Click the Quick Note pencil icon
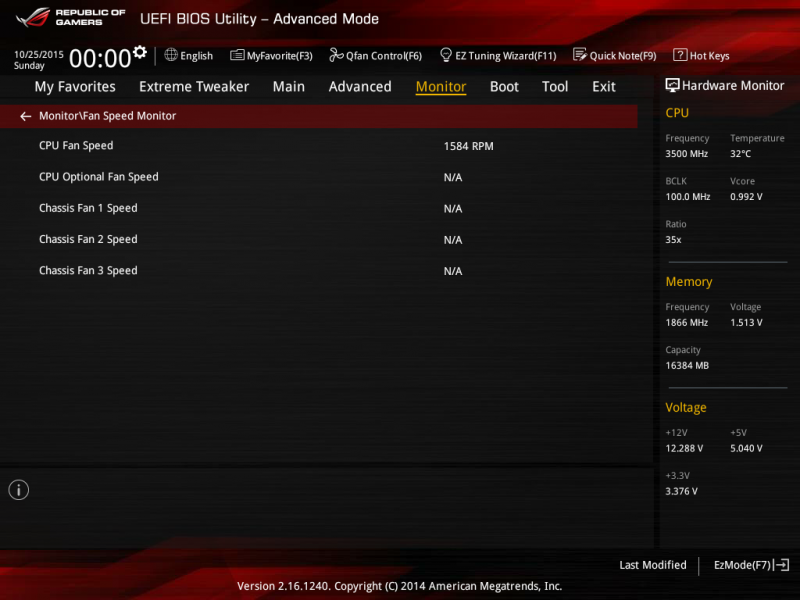The image size is (800, 600). pyautogui.click(x=580, y=55)
